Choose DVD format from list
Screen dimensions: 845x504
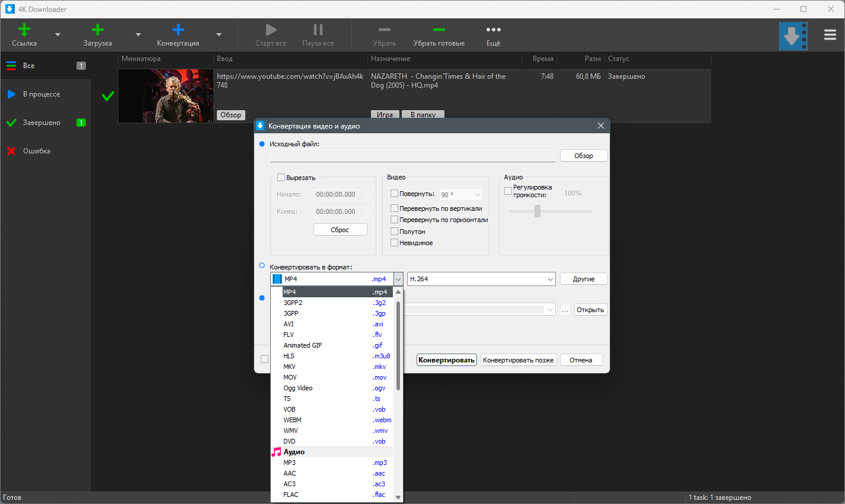pyautogui.click(x=332, y=441)
